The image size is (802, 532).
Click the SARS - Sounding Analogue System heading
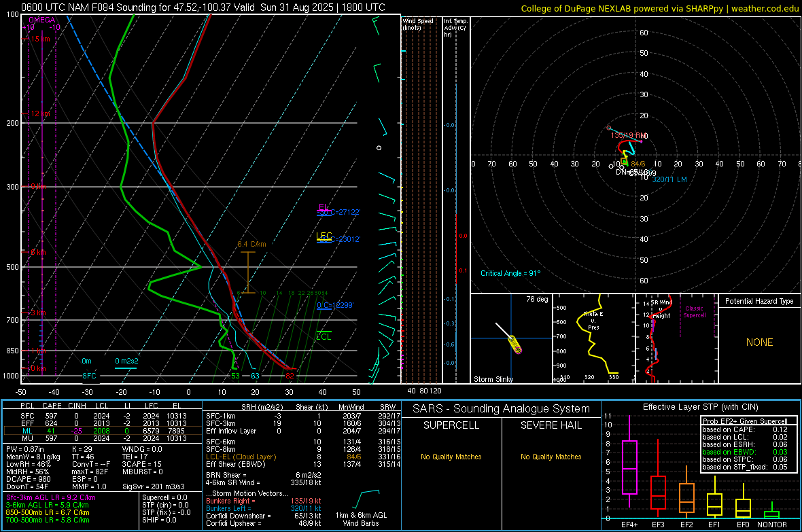(502, 409)
